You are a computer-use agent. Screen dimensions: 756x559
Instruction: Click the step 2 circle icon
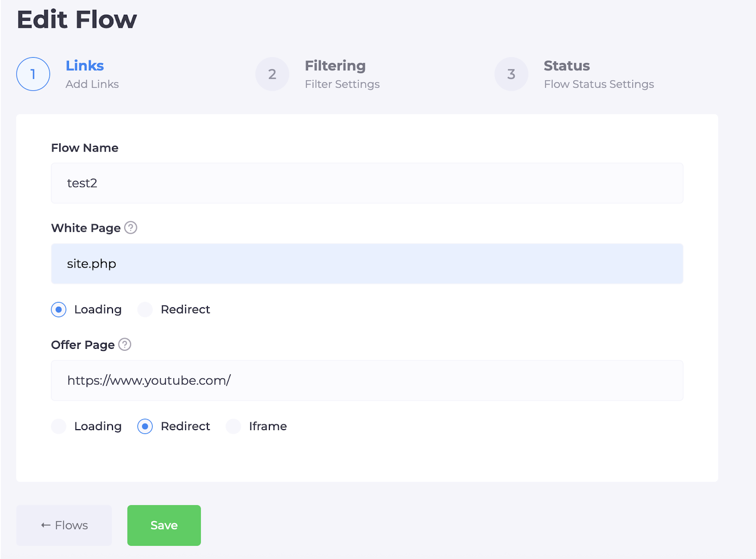(272, 74)
